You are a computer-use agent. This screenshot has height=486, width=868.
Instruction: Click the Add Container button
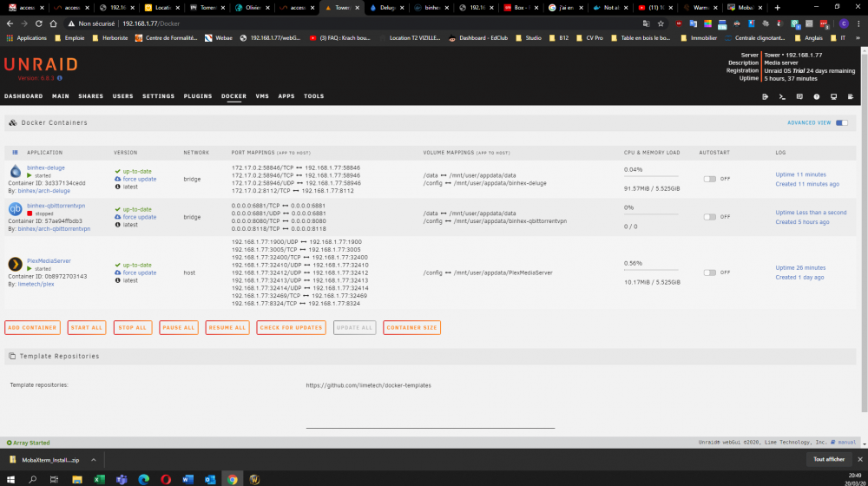coord(32,328)
